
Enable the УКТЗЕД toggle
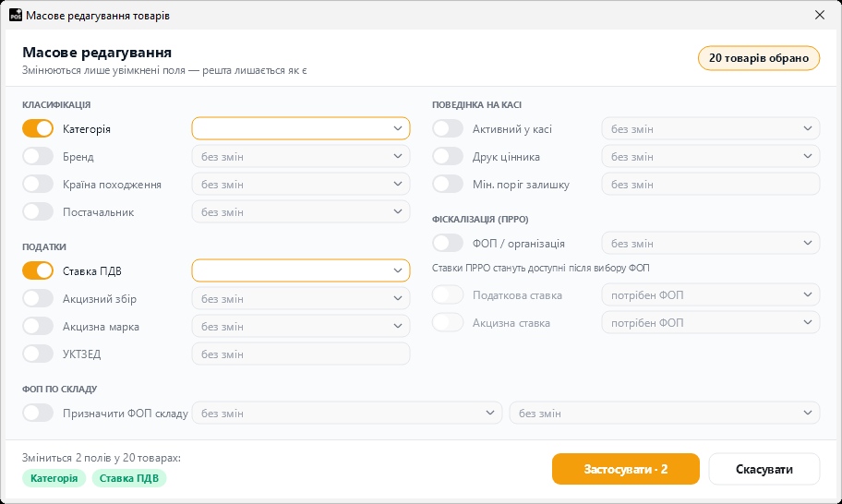click(38, 354)
